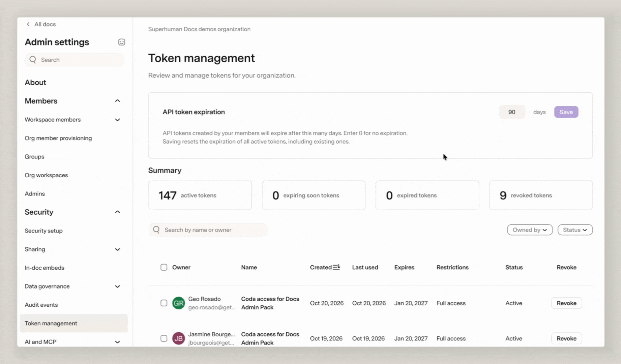621x364 pixels.
Task: Open In-doc embeds settings
Action: [x=45, y=268]
